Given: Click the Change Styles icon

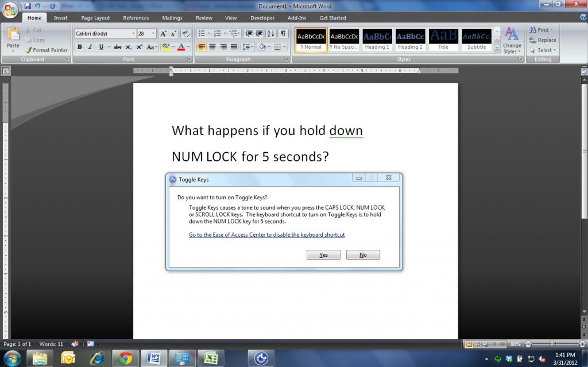Looking at the screenshot, I should pyautogui.click(x=512, y=41).
